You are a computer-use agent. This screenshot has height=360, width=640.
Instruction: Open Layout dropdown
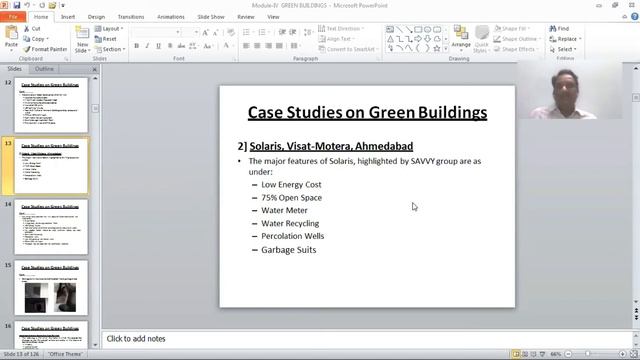(109, 29)
